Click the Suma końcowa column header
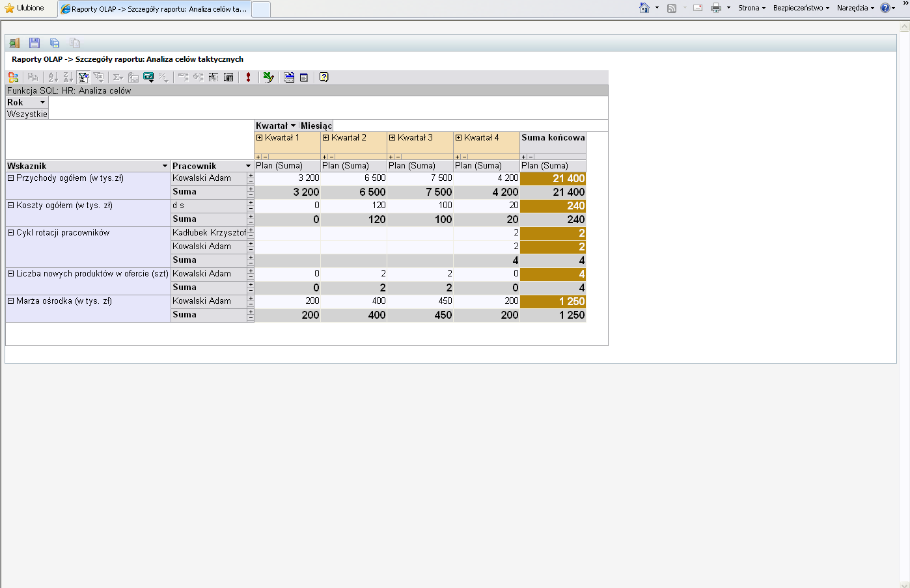 coord(553,138)
